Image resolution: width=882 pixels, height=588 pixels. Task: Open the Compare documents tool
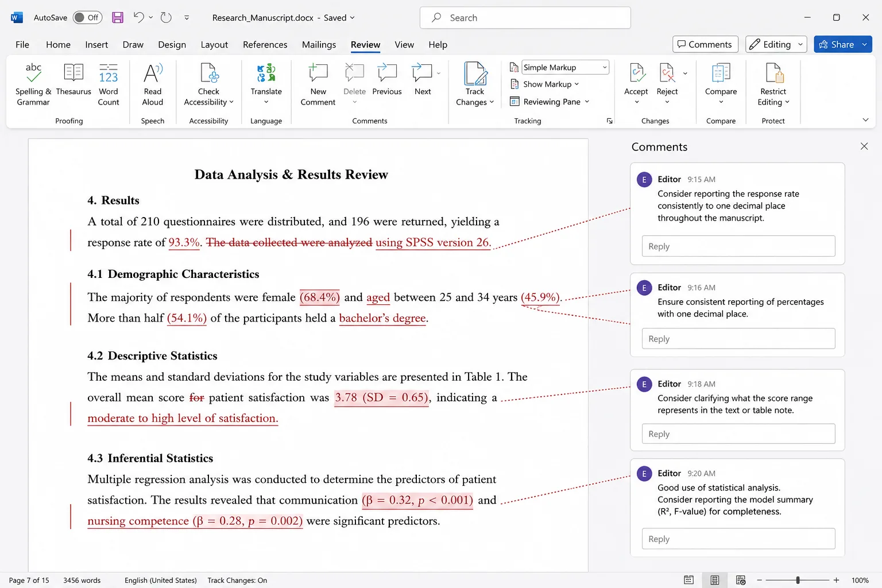[x=721, y=79]
